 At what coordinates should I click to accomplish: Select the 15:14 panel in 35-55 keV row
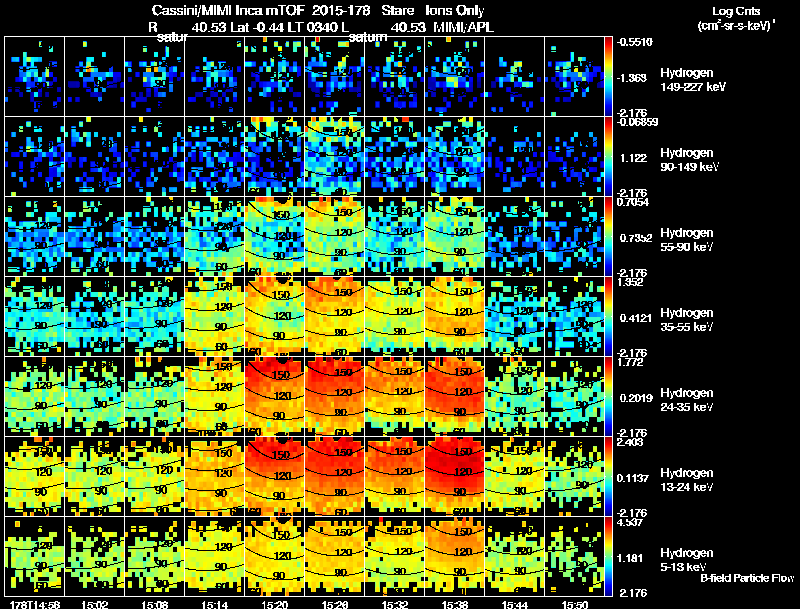(x=215, y=316)
